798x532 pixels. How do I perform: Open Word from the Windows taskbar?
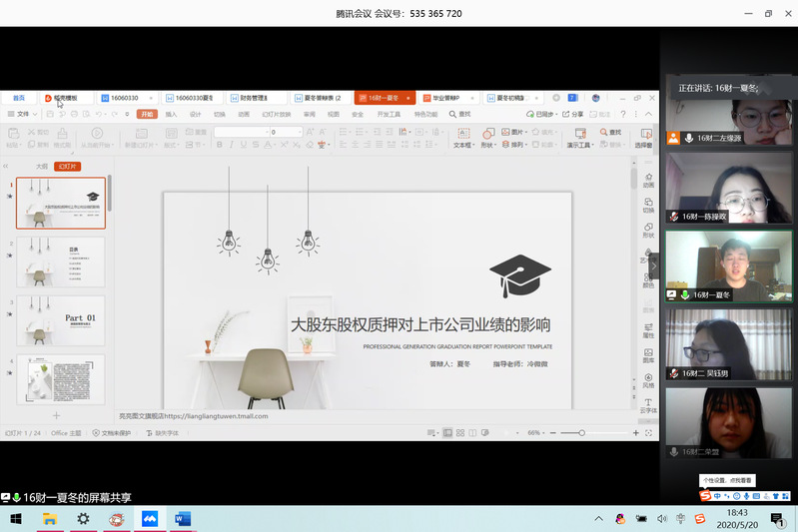[183, 519]
